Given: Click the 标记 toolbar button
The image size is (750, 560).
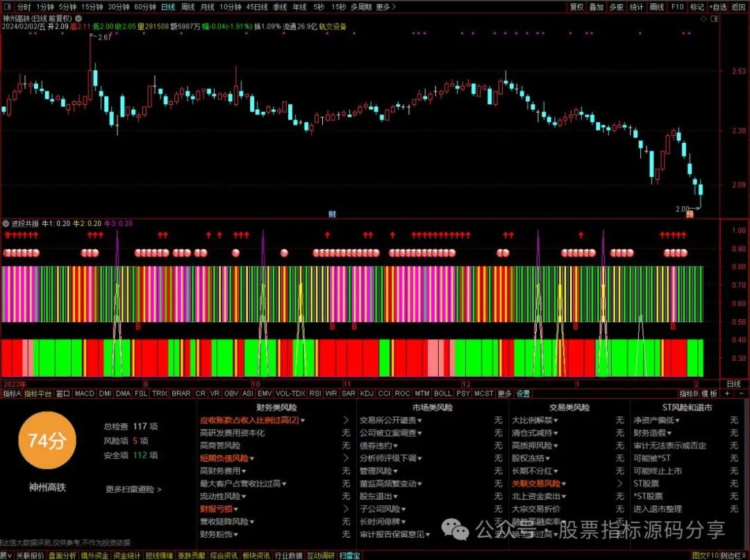Looking at the screenshot, I should point(697,7).
